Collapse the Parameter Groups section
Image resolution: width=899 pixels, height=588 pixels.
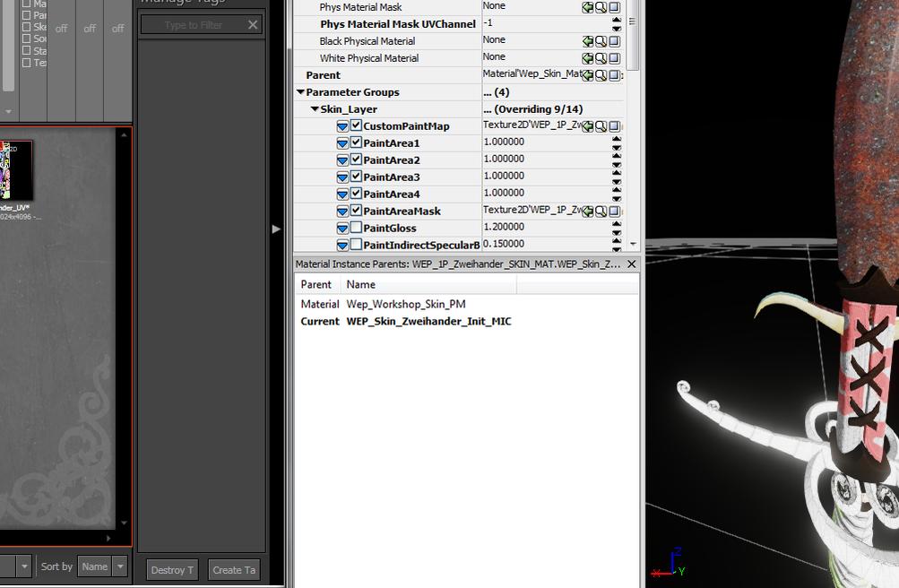(x=300, y=91)
